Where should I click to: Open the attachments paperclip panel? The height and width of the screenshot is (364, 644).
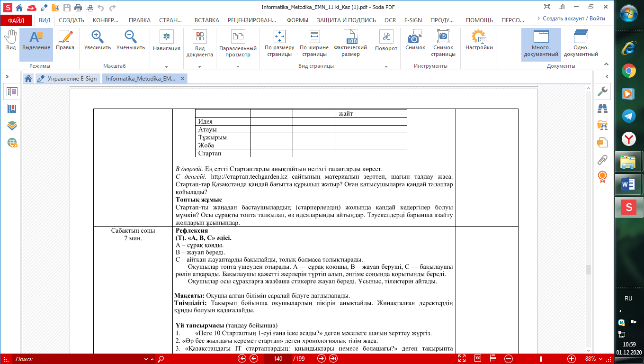[x=603, y=159]
